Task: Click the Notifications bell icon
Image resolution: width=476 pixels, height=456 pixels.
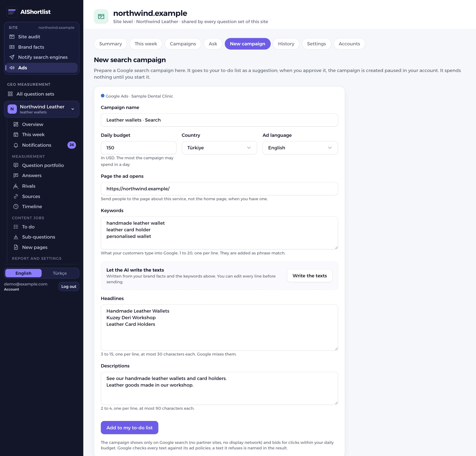Action: [16, 145]
